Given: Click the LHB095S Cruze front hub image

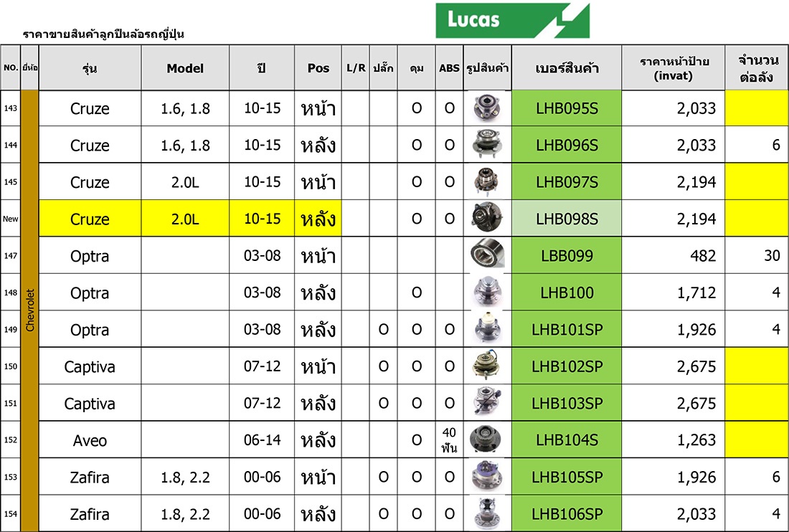Looking at the screenshot, I should 487,108.
